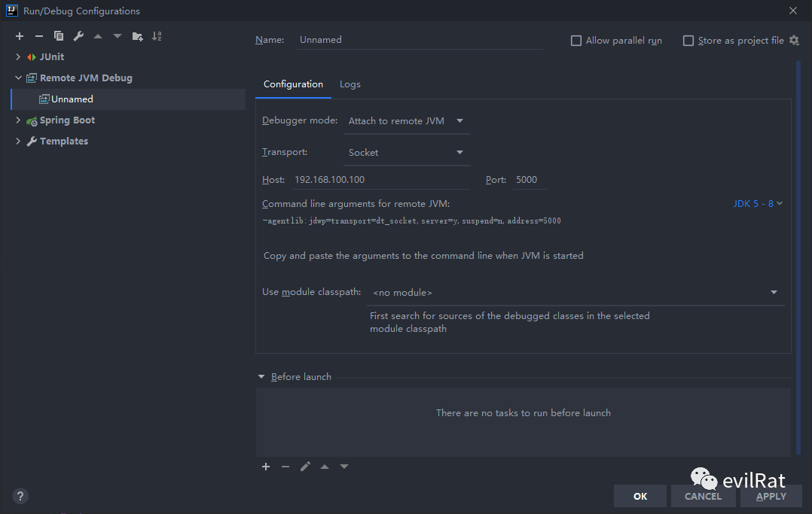Click the wrench Edit Templates icon
Viewport: 812px width, 514px height.
click(78, 36)
